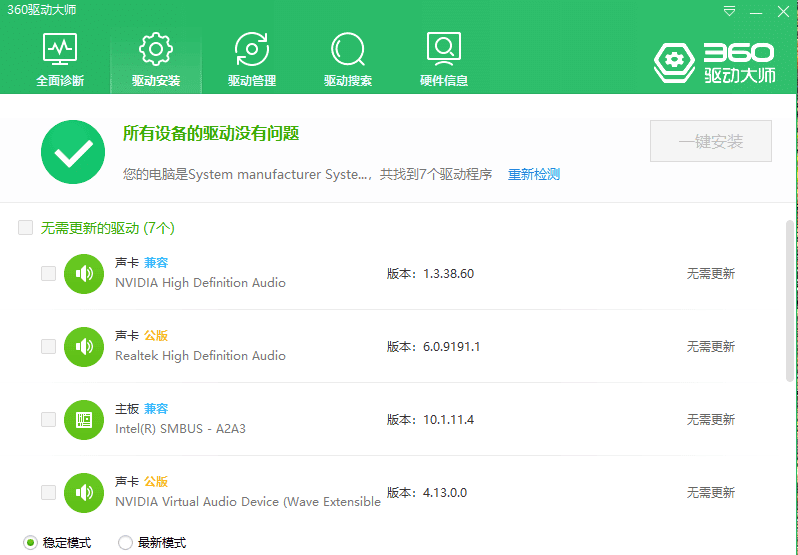The height and width of the screenshot is (555, 798).
Task: Click version text 6.0.9191.1
Action: [451, 347]
